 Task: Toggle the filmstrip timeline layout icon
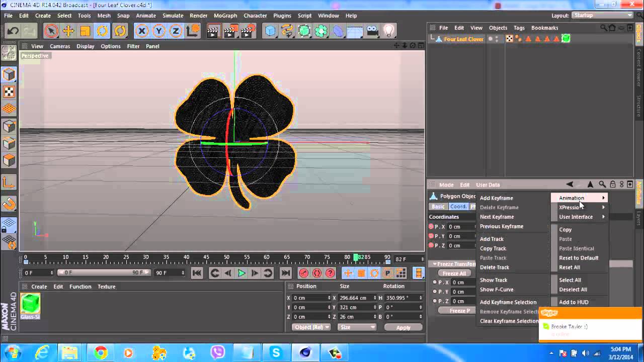tap(419, 273)
